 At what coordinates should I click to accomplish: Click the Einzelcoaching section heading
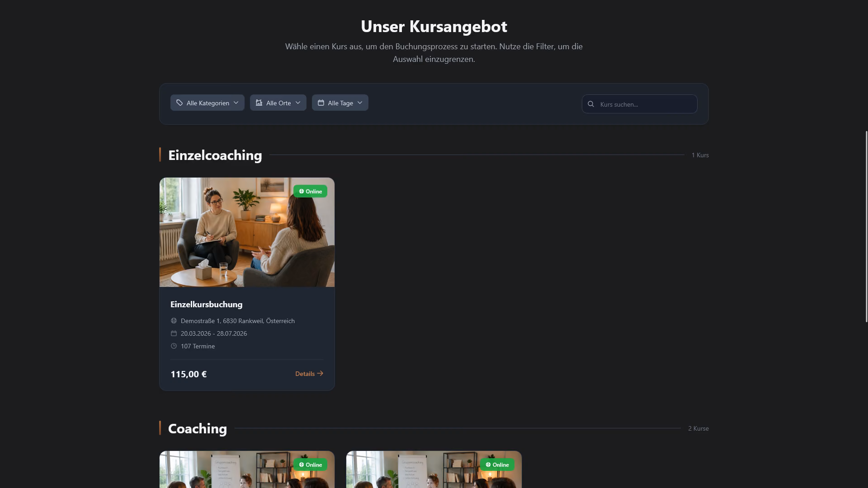(215, 155)
